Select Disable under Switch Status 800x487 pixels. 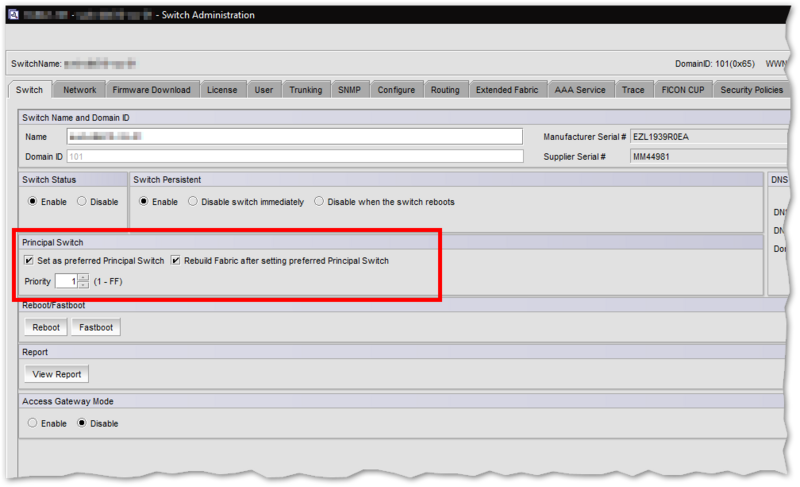coord(82,202)
